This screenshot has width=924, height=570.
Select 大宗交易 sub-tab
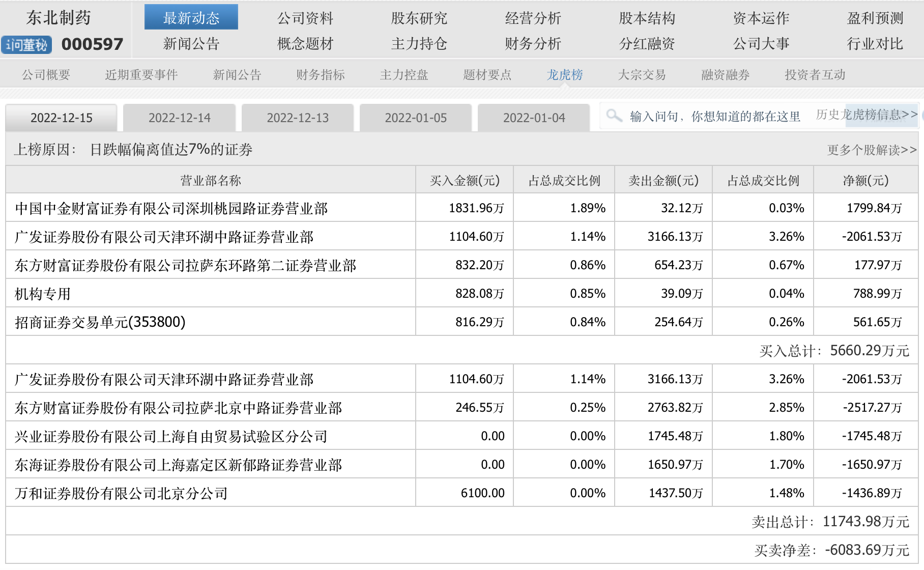[642, 75]
